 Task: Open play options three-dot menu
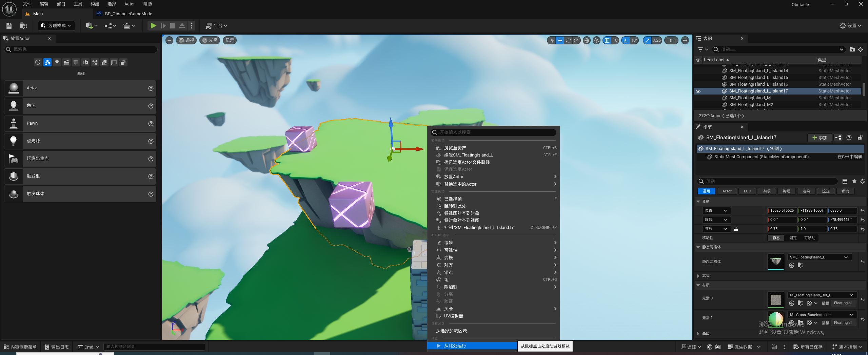point(192,26)
